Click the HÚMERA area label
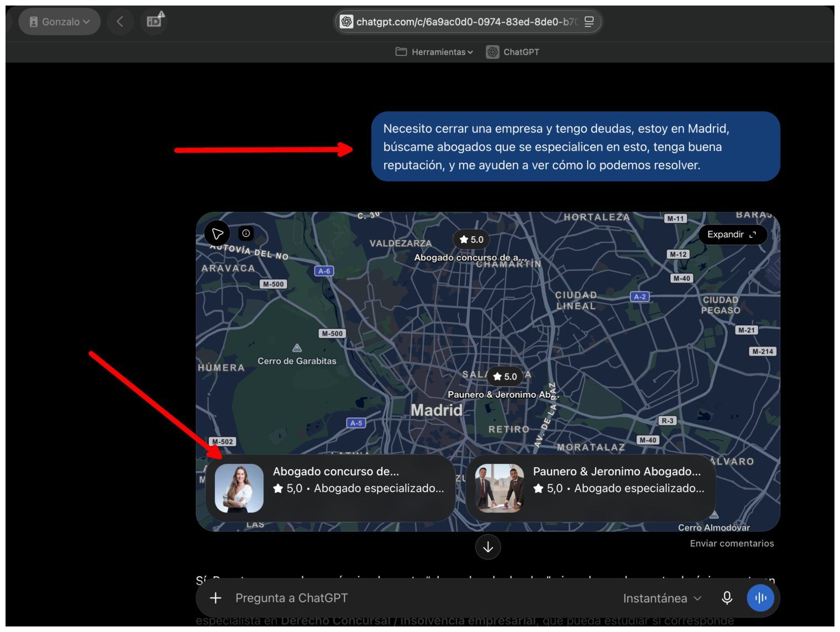 tap(221, 368)
